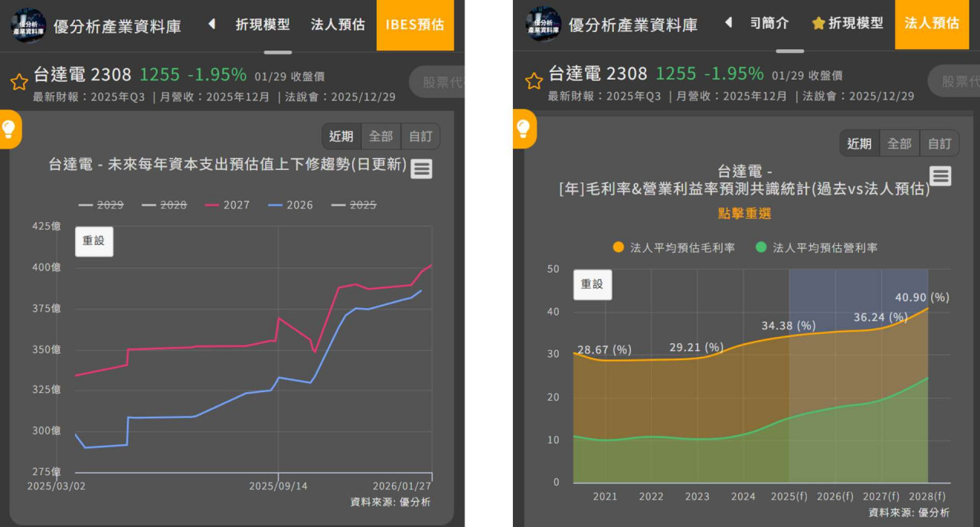The image size is (980, 527).
Task: Click the 優分析產業資料庫 logo icon on left panel
Action: pyautogui.click(x=28, y=24)
